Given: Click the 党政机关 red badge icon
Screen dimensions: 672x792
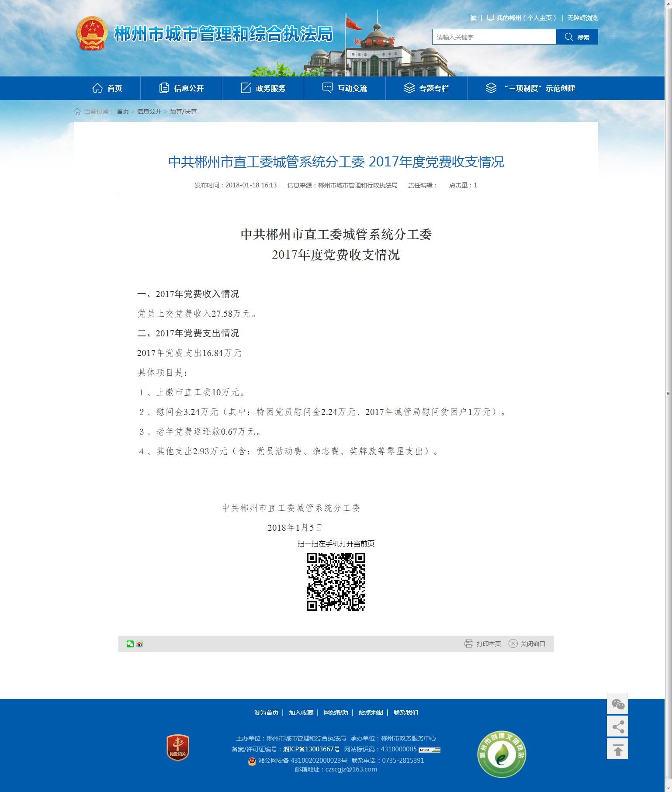Looking at the screenshot, I should (x=178, y=747).
